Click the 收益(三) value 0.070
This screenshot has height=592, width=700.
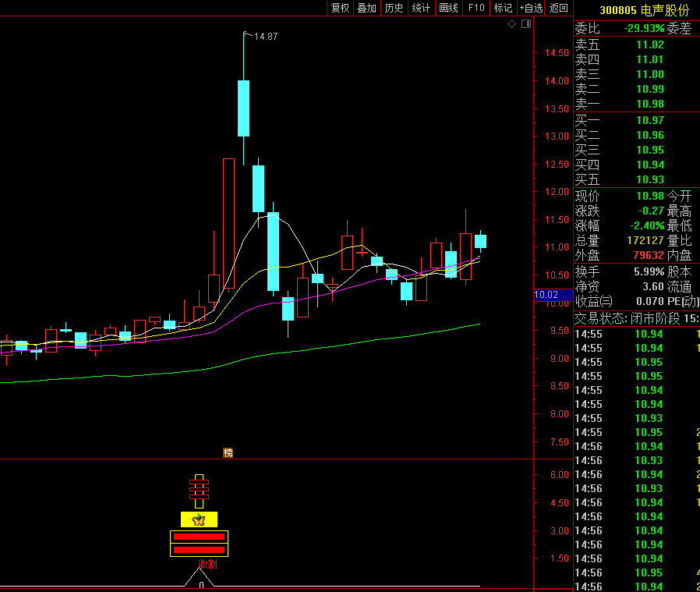[650, 301]
